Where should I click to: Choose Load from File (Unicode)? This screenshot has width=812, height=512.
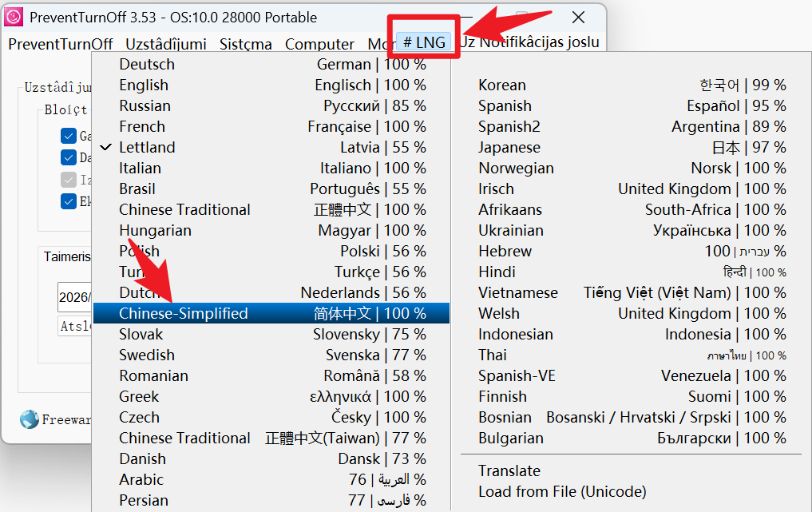tap(562, 492)
